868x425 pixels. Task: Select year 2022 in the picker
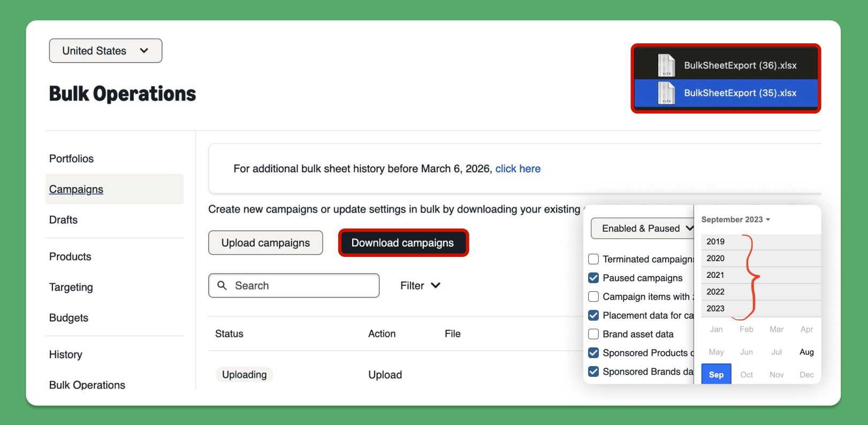pyautogui.click(x=761, y=292)
